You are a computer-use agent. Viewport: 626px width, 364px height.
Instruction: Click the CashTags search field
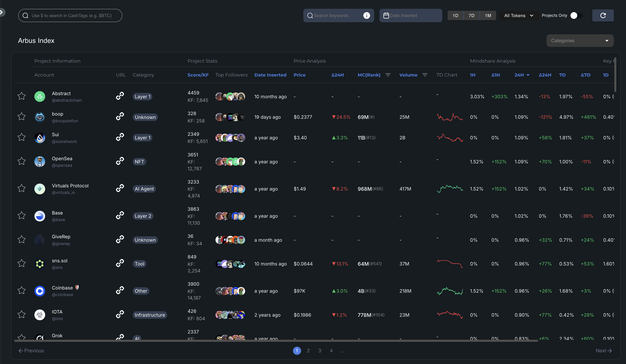pyautogui.click(x=70, y=15)
